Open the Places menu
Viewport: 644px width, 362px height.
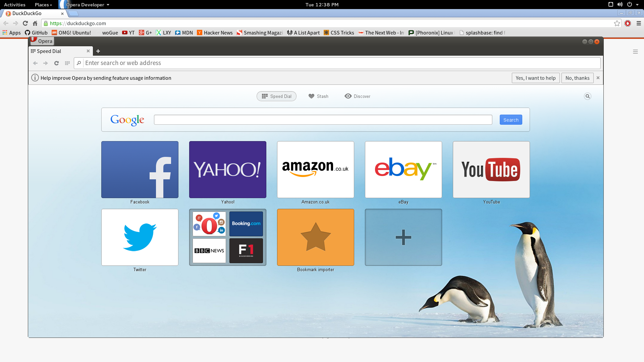(x=43, y=5)
